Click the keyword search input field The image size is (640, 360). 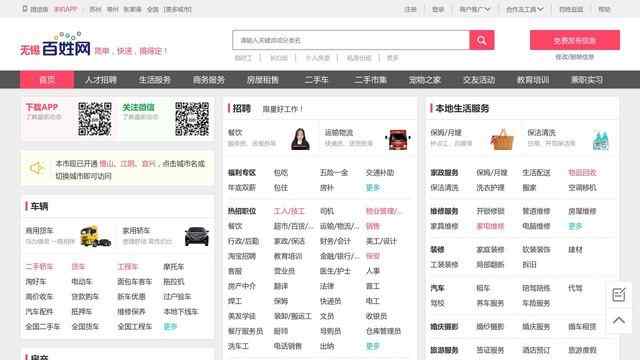point(351,40)
